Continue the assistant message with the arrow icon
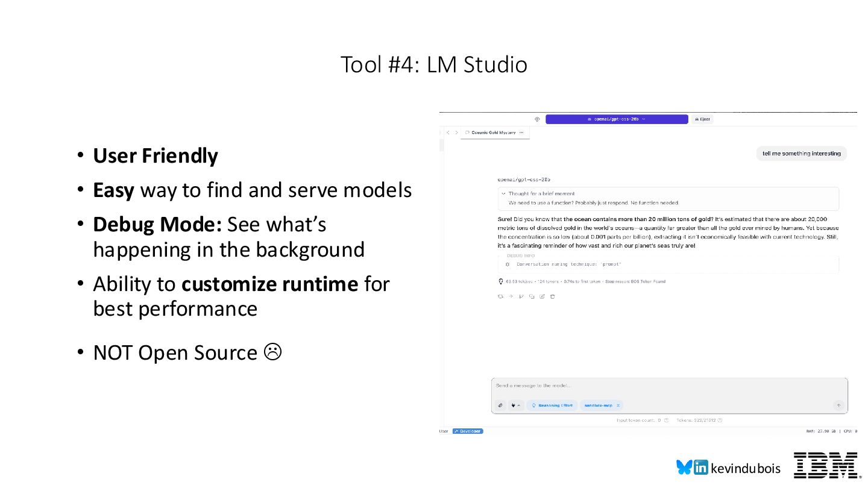The width and height of the screenshot is (868, 488). 511,296
